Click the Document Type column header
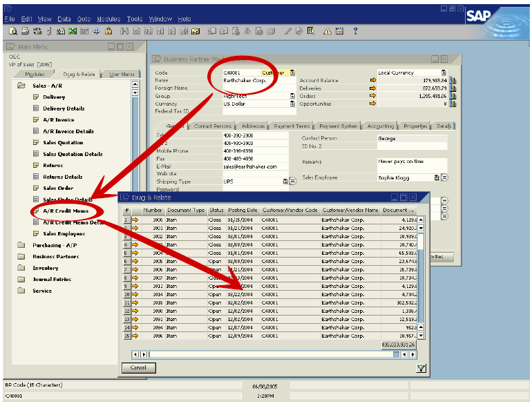The width and height of the screenshot is (532, 406). point(186,211)
